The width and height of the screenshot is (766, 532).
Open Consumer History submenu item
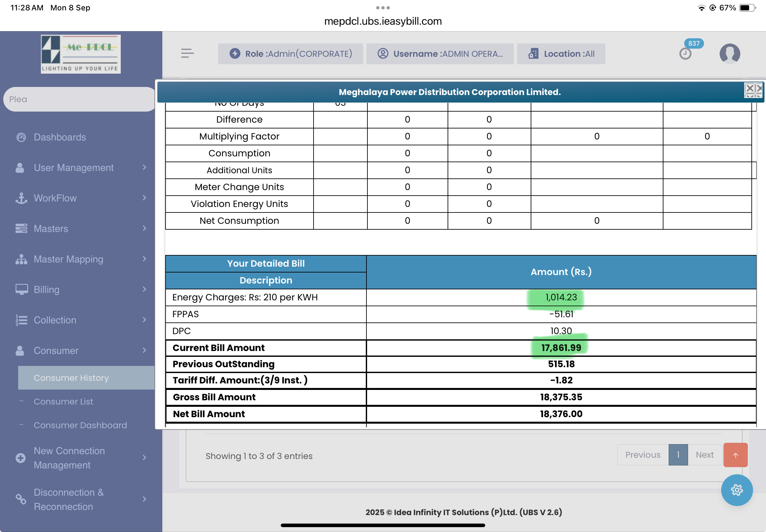point(71,378)
